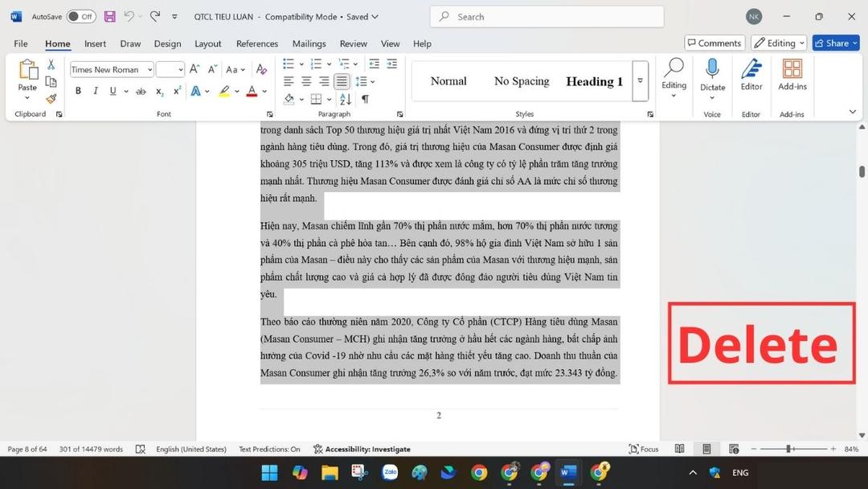The width and height of the screenshot is (868, 489).
Task: Launch the Editor pane
Action: 751,76
